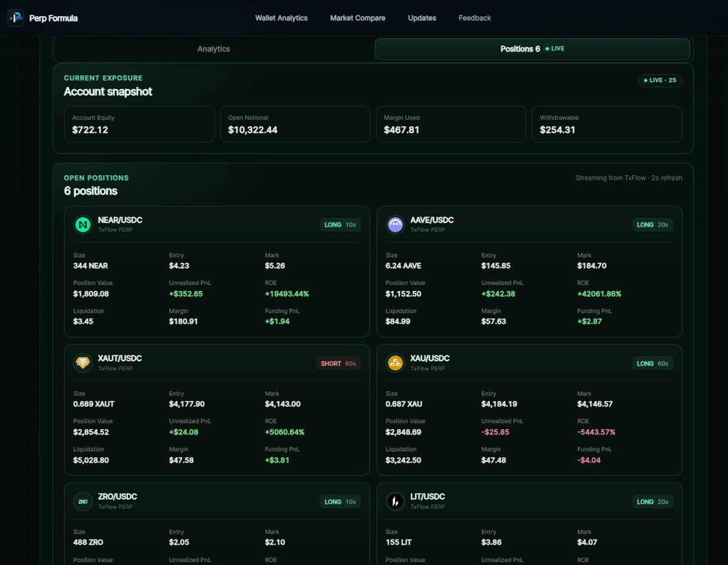Click AAVE unrealized PnL +$242.38
Screen dimensions: 728x565
(x=499, y=293)
